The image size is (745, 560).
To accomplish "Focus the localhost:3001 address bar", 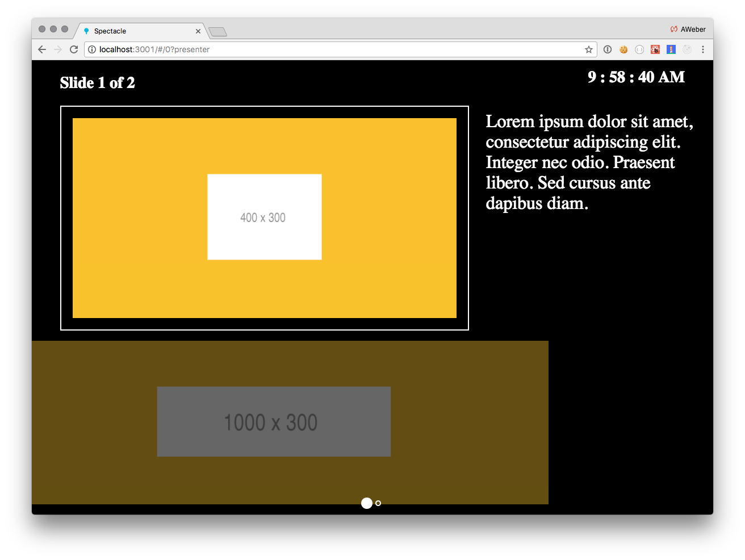I will click(x=341, y=49).
